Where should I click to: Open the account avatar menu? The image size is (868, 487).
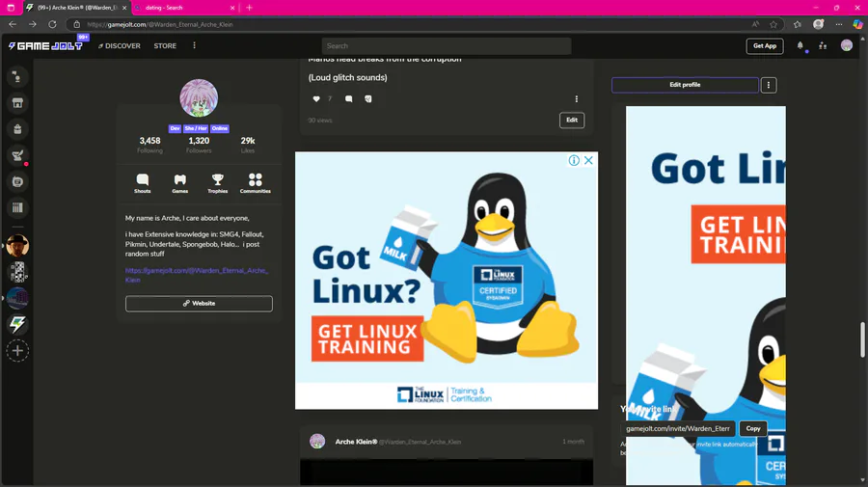847,46
